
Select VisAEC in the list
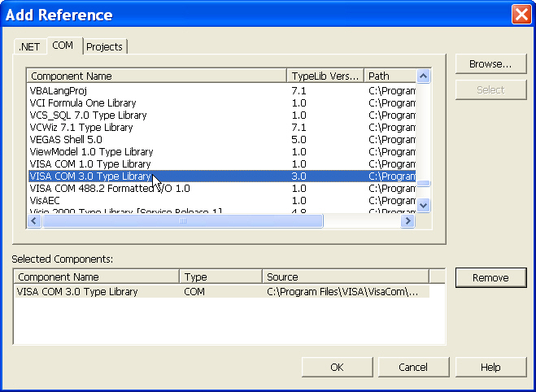pyautogui.click(x=222, y=201)
